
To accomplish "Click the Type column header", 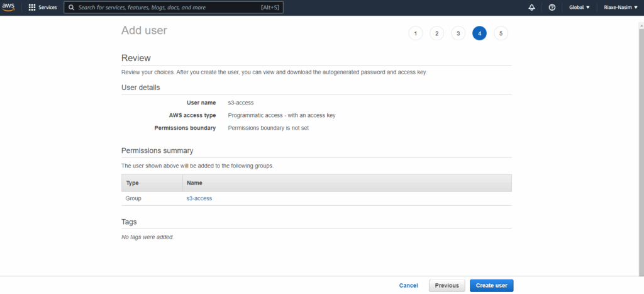I will pyautogui.click(x=132, y=183).
